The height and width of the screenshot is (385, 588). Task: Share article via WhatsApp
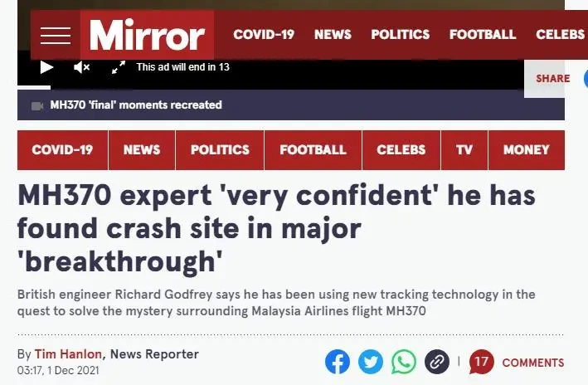click(404, 362)
